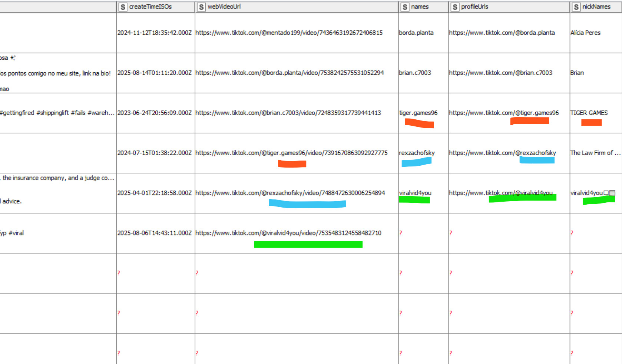Open the mentado199 video URL cell

[289, 33]
